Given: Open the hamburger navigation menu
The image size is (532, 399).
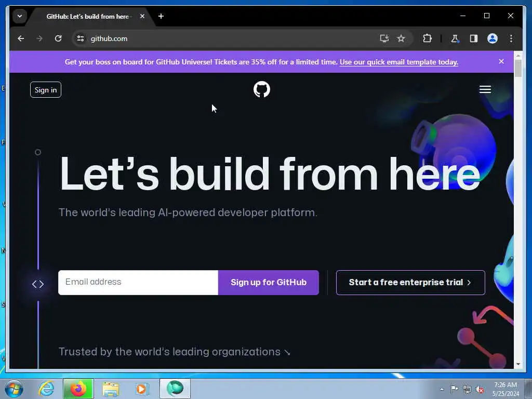Looking at the screenshot, I should pyautogui.click(x=485, y=89).
